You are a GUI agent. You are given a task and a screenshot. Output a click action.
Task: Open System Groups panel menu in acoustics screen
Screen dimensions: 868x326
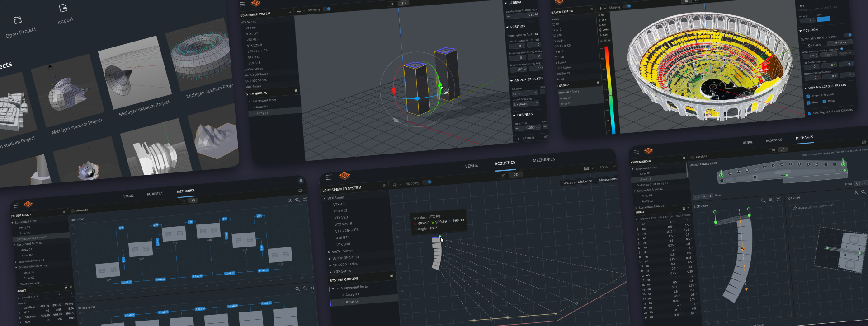(392, 275)
